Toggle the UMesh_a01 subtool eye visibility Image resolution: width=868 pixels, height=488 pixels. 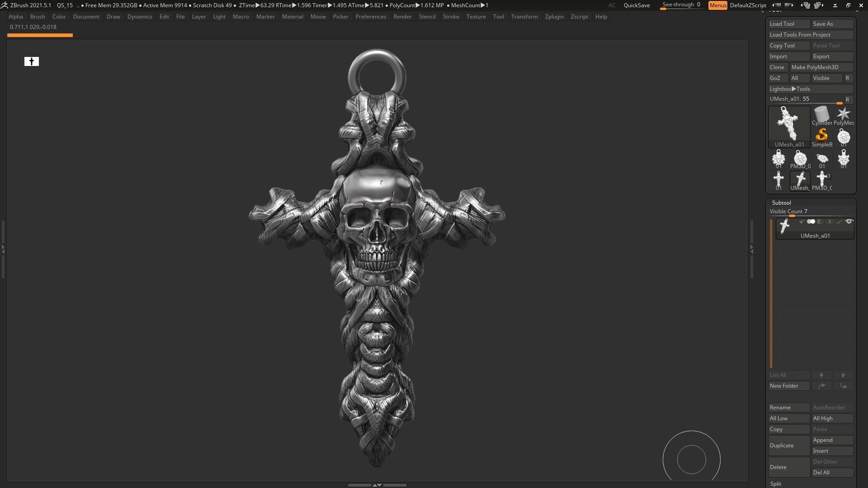[849, 221]
